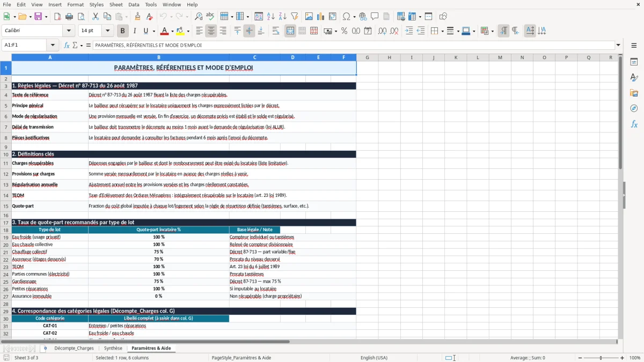Click the Select Function sum button
The height and width of the screenshot is (362, 644).
tap(75, 46)
